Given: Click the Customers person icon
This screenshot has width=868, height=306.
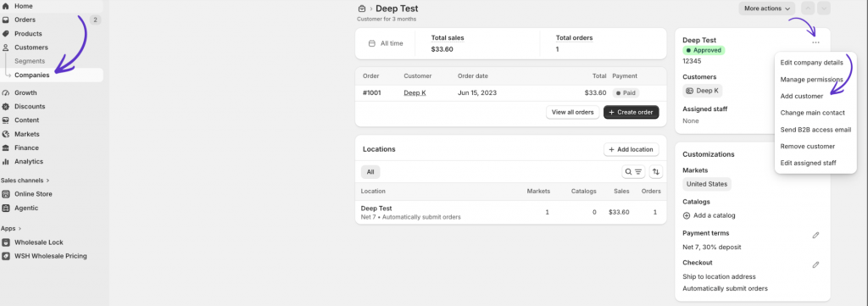Looking at the screenshot, I should 6,47.
